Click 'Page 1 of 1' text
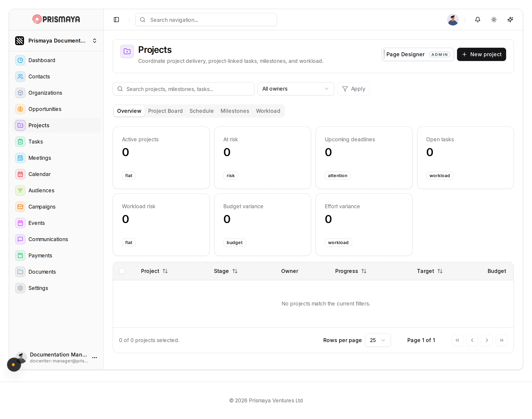532x419 pixels. (x=421, y=340)
